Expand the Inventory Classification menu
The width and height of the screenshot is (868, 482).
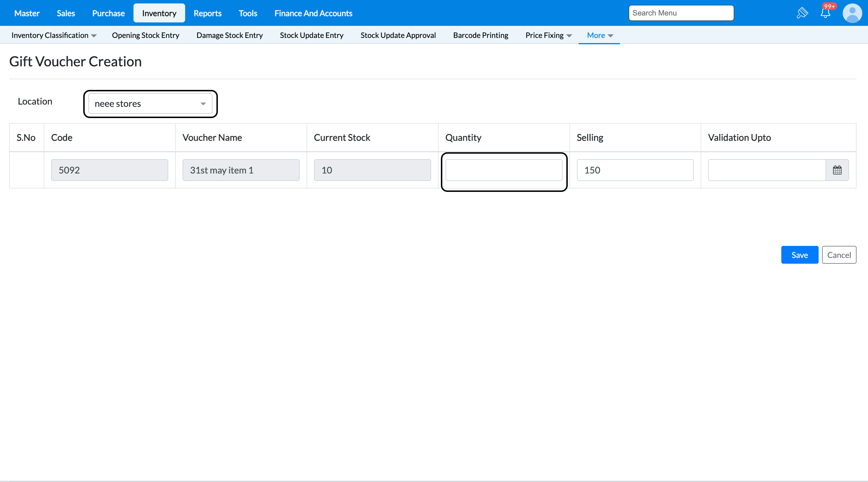pyautogui.click(x=54, y=35)
